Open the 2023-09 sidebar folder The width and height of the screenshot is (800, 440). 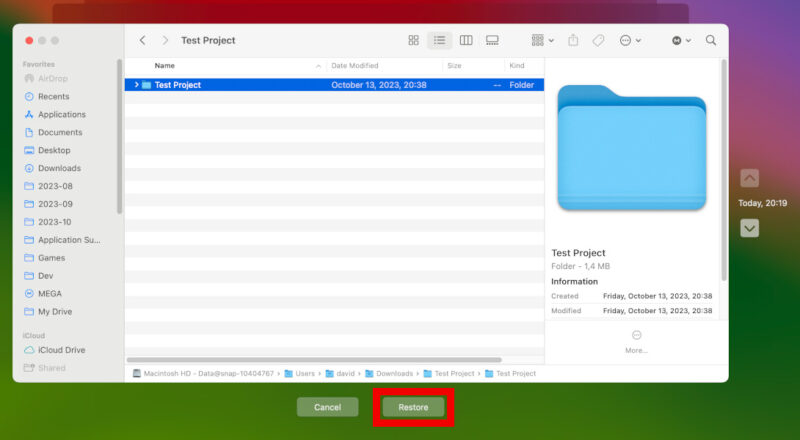pyautogui.click(x=48, y=204)
